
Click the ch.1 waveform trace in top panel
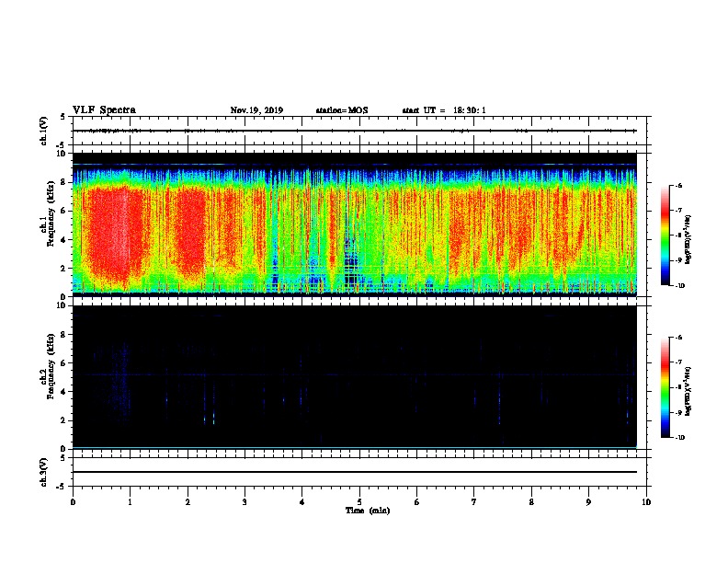pos(355,131)
